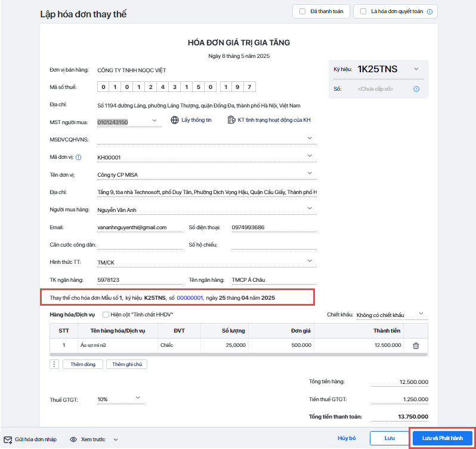
Task: Click the Email field vananhnguyenthi@gmail.com
Action: (140, 227)
